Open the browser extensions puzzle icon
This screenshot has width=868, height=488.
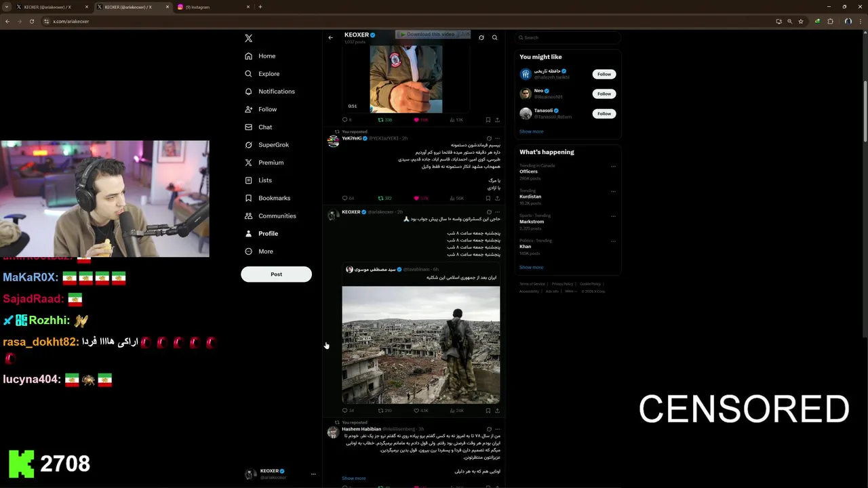pyautogui.click(x=830, y=21)
